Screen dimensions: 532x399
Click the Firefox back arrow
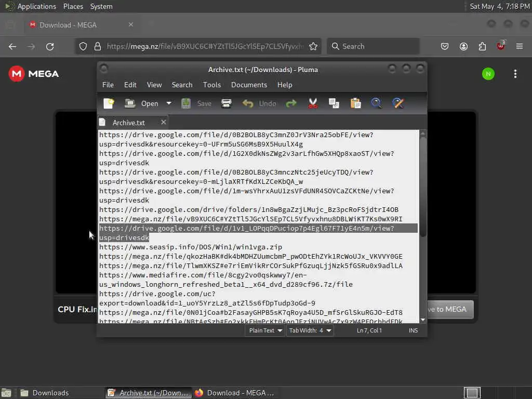pyautogui.click(x=12, y=46)
